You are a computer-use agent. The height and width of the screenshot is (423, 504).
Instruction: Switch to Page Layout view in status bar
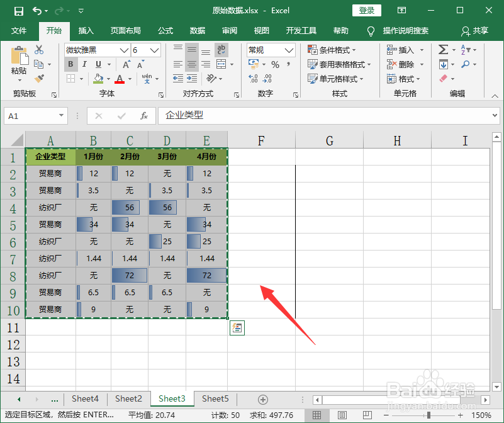tap(342, 415)
